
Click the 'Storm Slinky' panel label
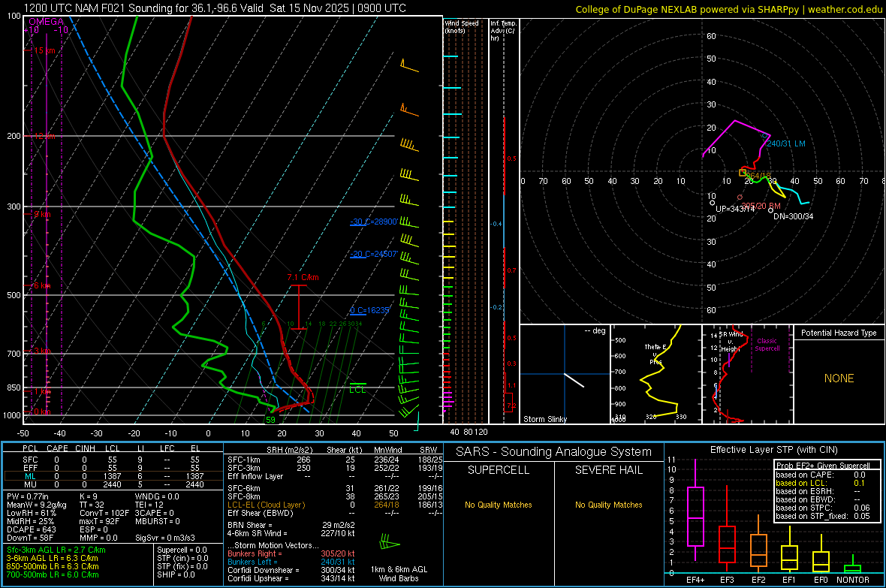pos(544,419)
